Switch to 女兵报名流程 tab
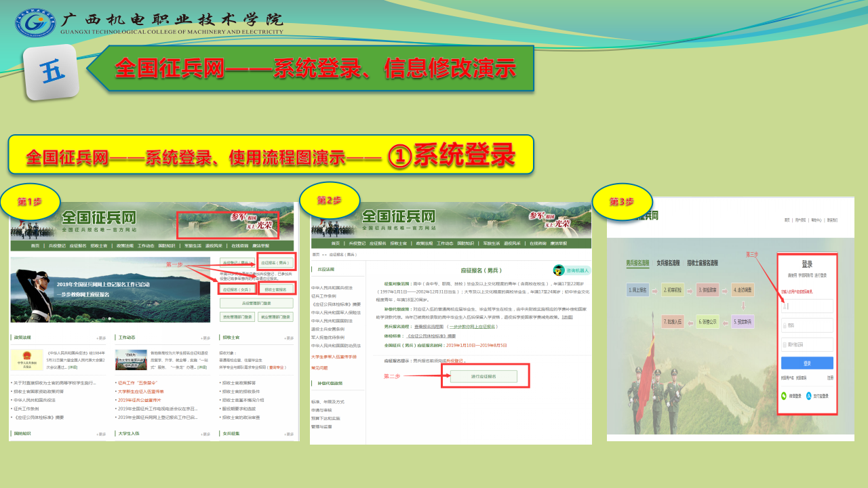 (x=668, y=262)
